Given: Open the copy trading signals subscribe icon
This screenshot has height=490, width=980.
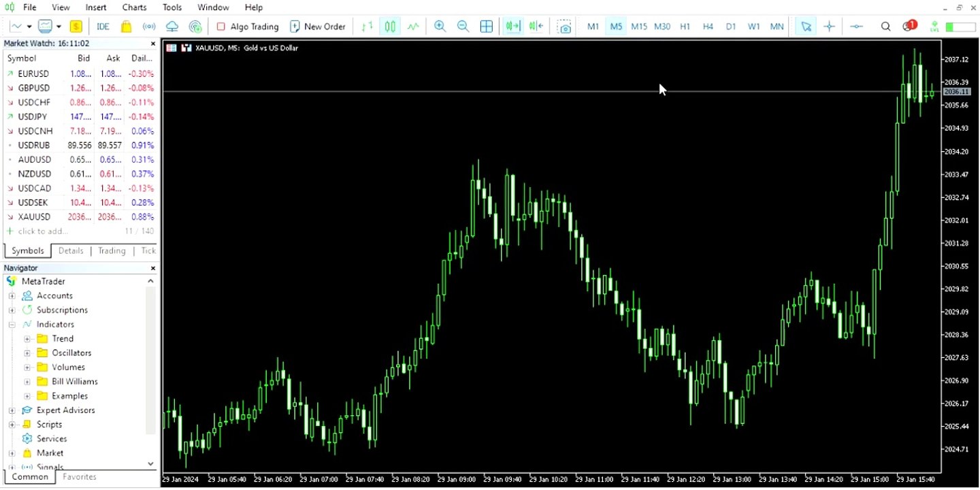Looking at the screenshot, I should click(x=195, y=27).
